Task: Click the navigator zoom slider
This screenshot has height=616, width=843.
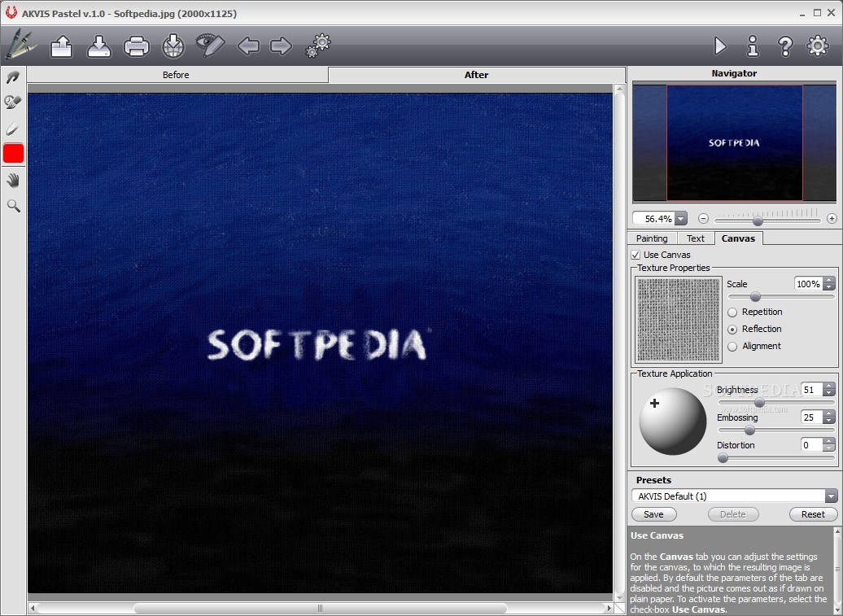Action: coord(767,221)
